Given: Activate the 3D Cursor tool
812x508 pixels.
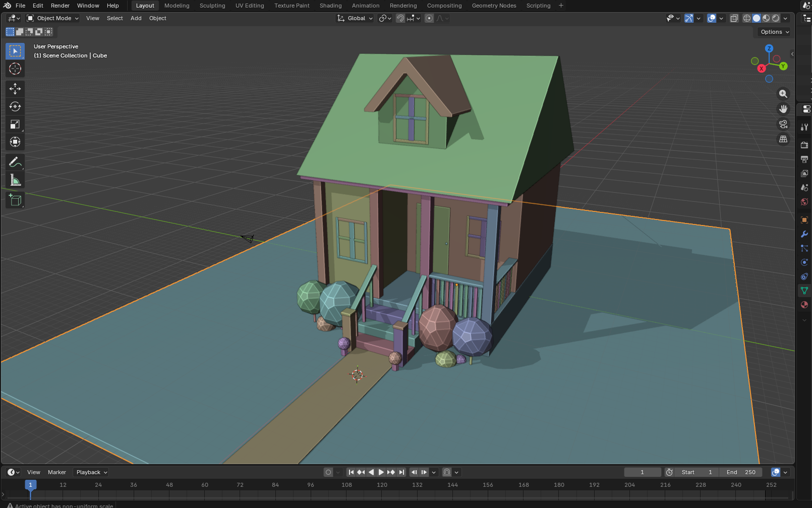Looking at the screenshot, I should (15, 69).
